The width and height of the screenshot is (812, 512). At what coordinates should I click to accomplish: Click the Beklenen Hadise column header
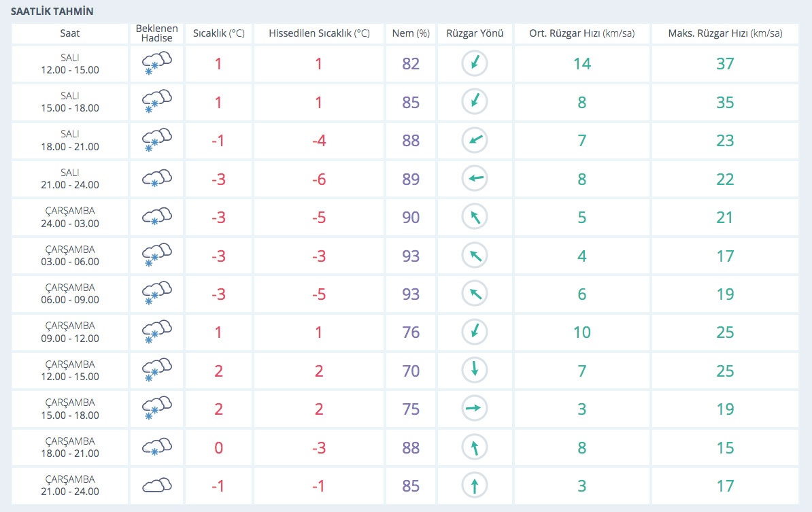click(156, 33)
